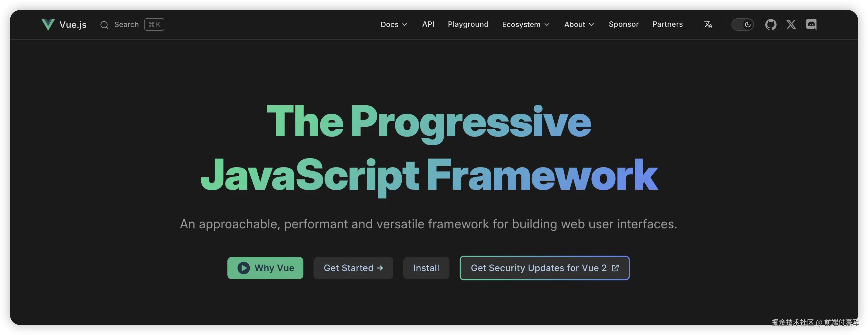Click the external link icon for Vue 2
Screen dimensions: 868x335
(x=615, y=268)
